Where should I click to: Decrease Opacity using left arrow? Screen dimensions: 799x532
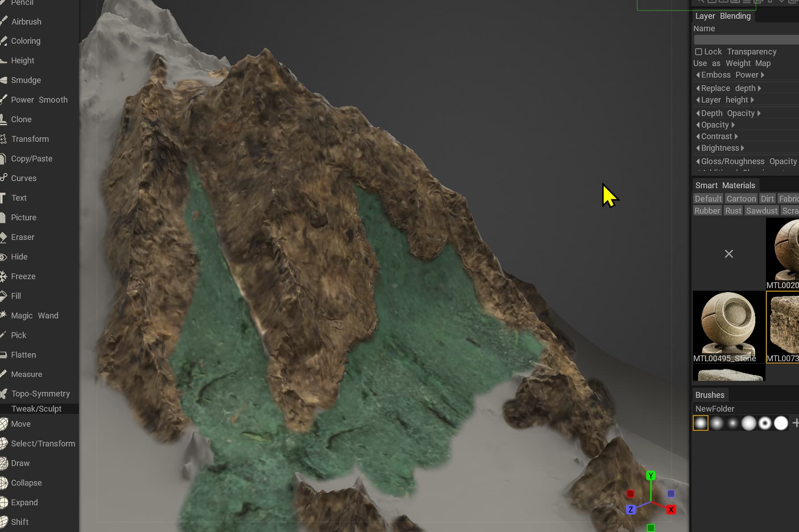click(698, 125)
